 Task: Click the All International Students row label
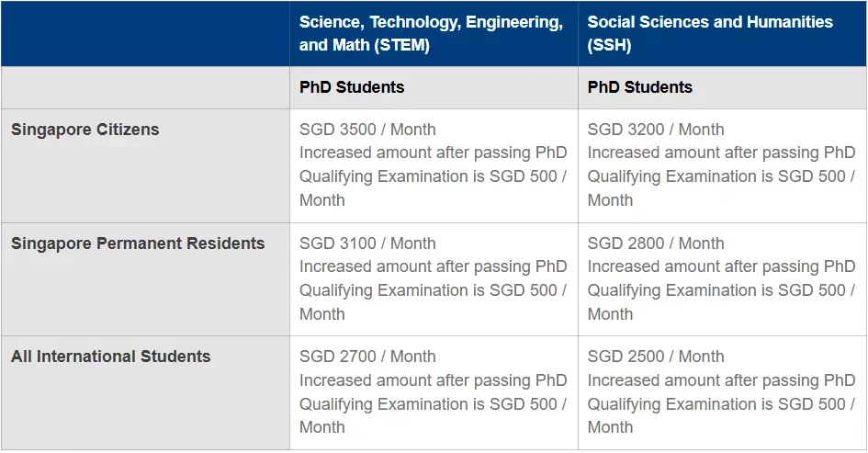[x=111, y=357]
